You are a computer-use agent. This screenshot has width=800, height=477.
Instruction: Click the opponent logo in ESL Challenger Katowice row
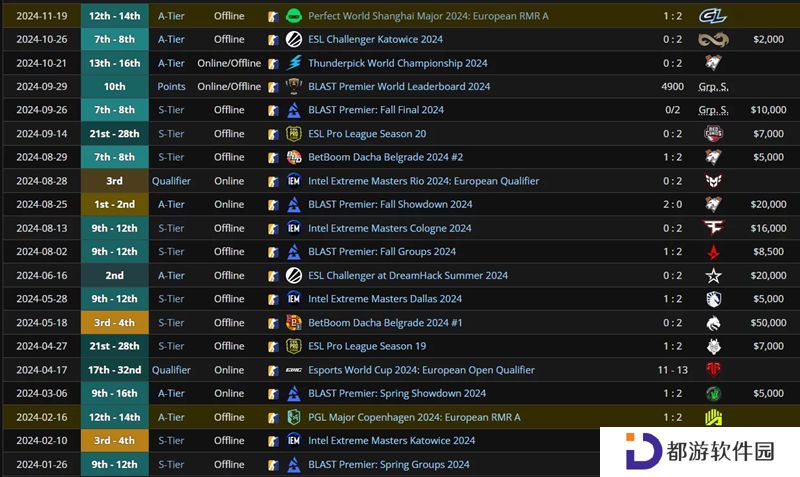coord(713,39)
